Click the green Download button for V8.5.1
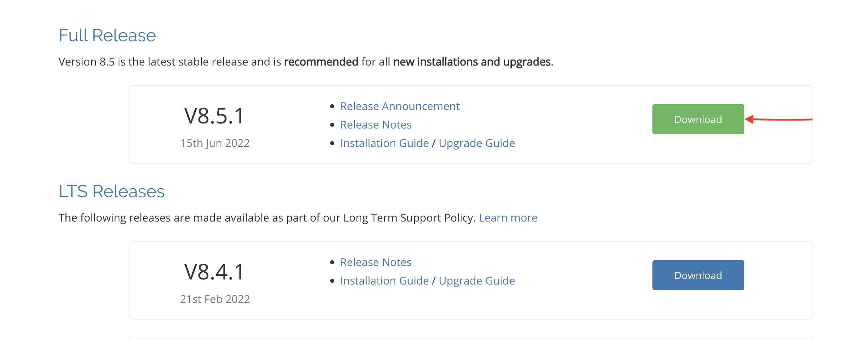 point(698,119)
